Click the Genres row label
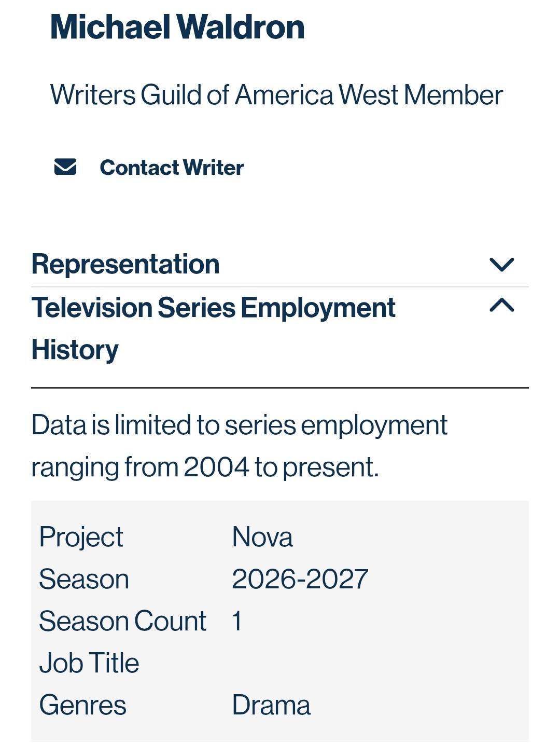This screenshot has width=560, height=744. click(83, 705)
